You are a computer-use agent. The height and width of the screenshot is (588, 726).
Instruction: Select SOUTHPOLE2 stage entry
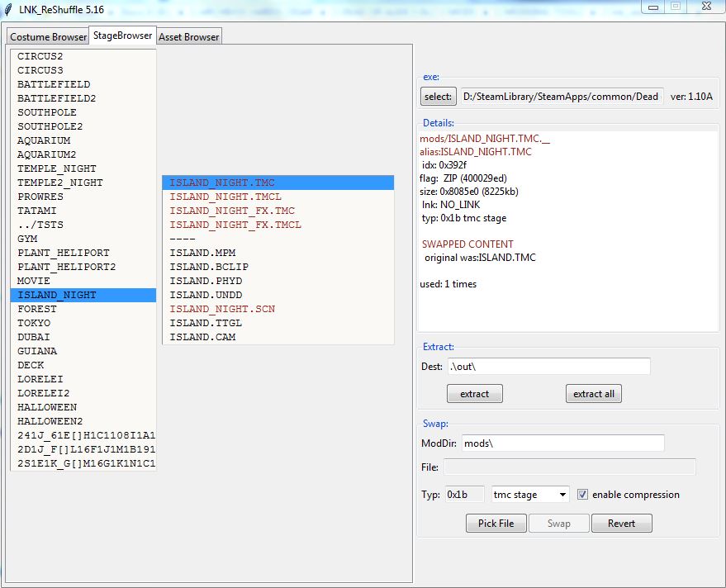pos(83,126)
